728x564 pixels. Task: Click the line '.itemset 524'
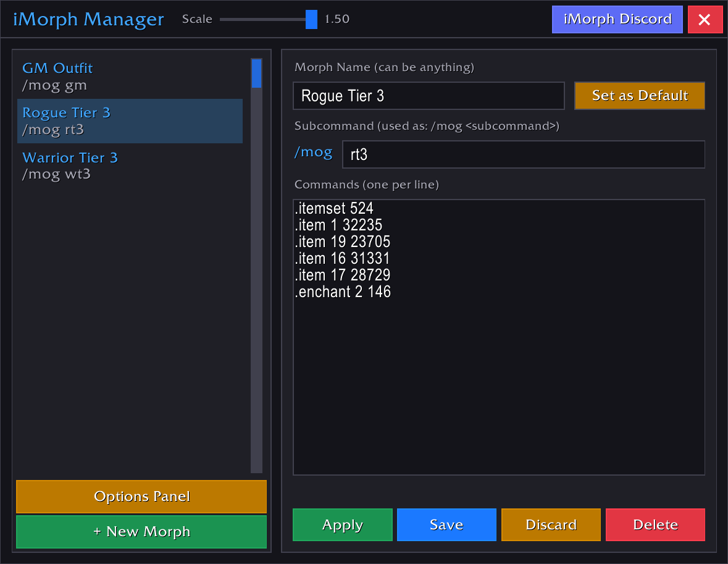pos(334,208)
